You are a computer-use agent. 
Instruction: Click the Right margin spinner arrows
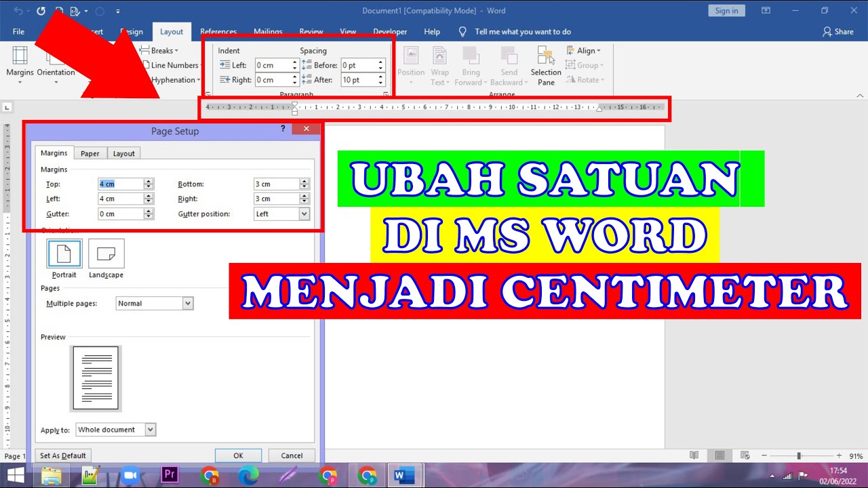(304, 199)
